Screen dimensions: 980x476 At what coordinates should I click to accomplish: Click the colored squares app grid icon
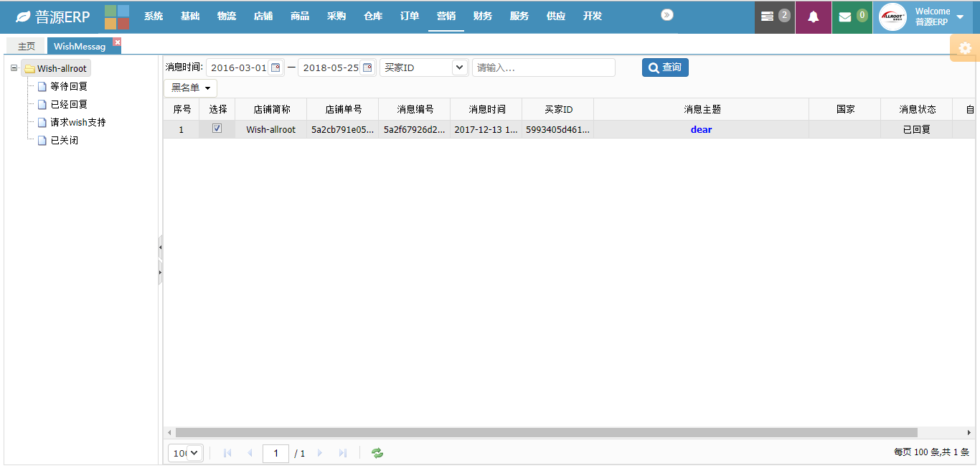[116, 17]
